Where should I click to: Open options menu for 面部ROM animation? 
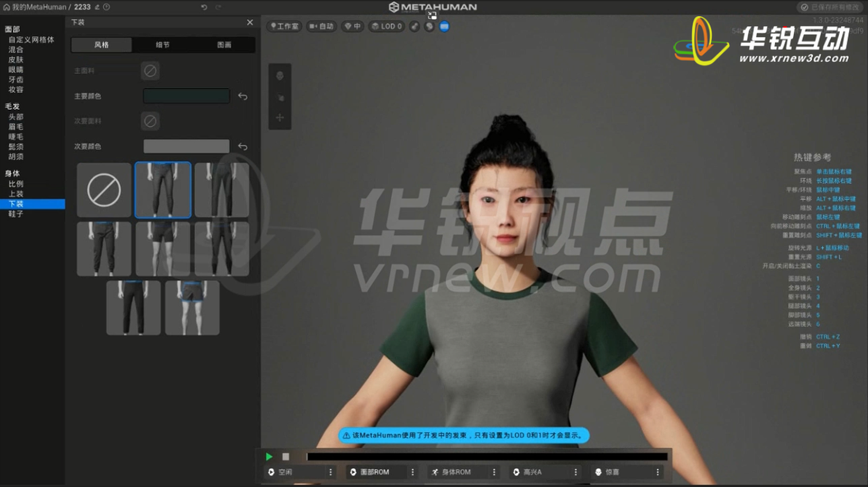point(412,472)
